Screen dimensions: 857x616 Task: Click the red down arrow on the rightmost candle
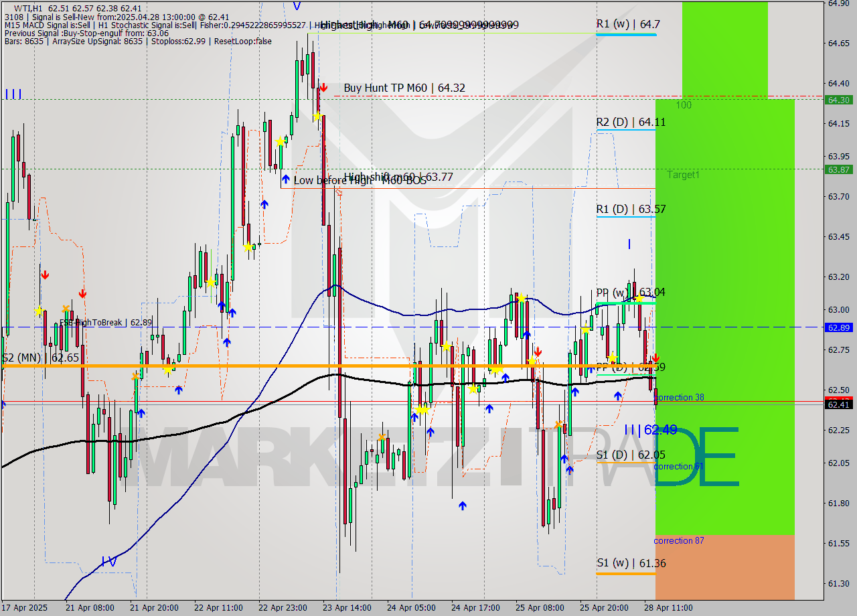[x=655, y=358]
